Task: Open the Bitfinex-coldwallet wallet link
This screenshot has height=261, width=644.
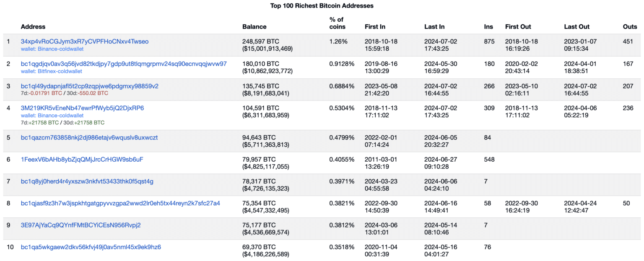Action: [x=50, y=71]
